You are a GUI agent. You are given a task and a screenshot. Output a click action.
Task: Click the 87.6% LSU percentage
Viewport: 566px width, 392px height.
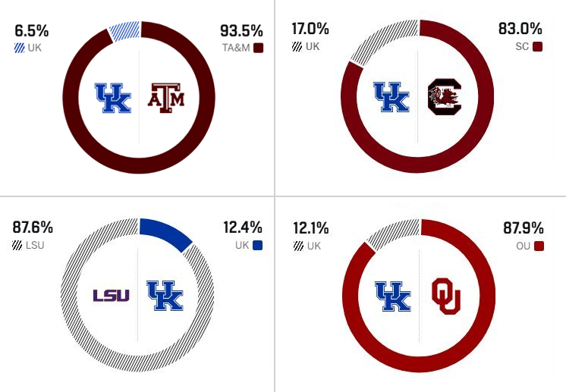coord(33,227)
